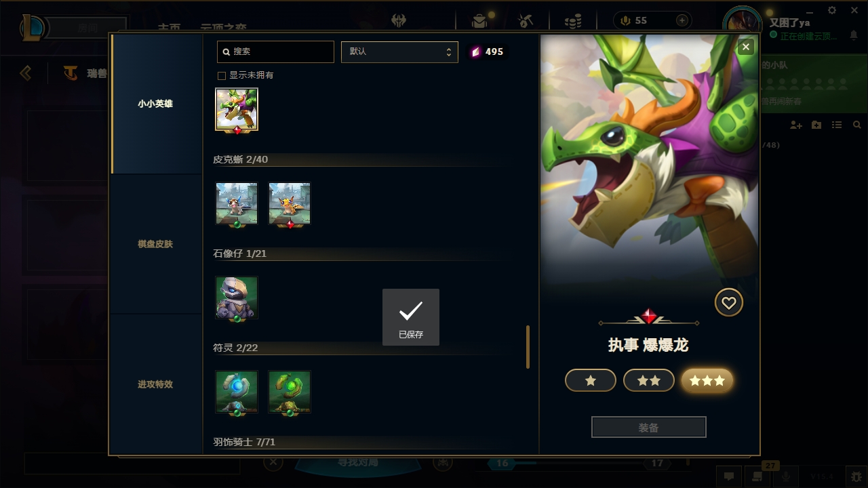The image size is (868, 488).
Task: Click the heart favorite icon
Action: (x=729, y=303)
